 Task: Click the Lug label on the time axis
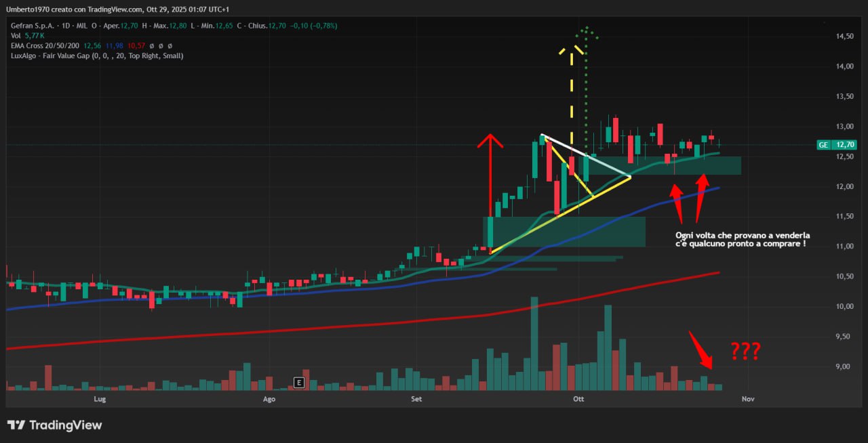(x=99, y=400)
